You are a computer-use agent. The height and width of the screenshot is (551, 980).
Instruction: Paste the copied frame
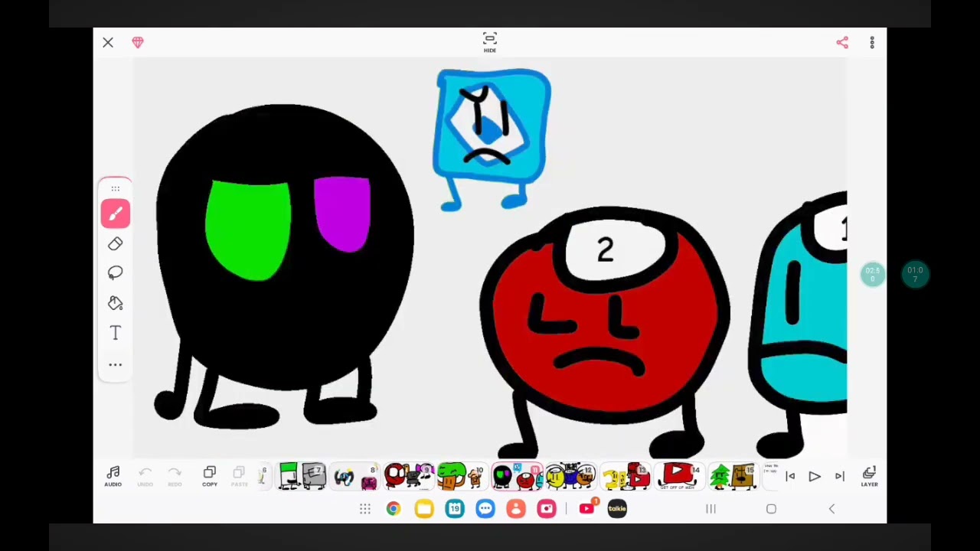pyautogui.click(x=239, y=476)
